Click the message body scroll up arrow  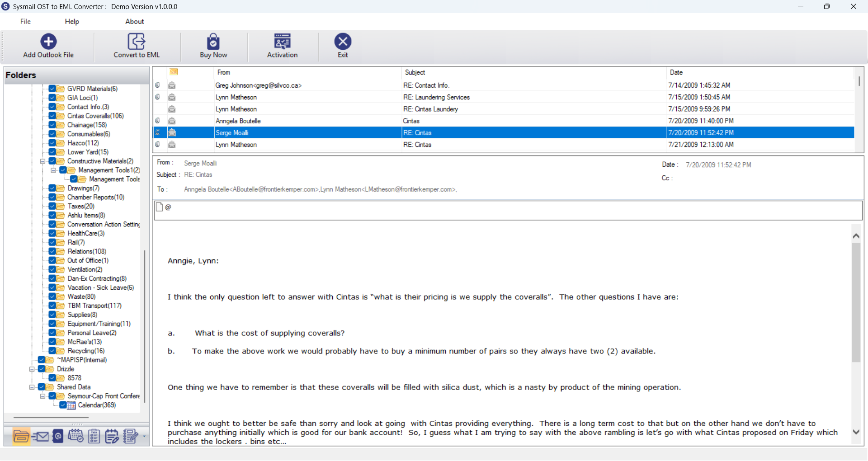(856, 235)
